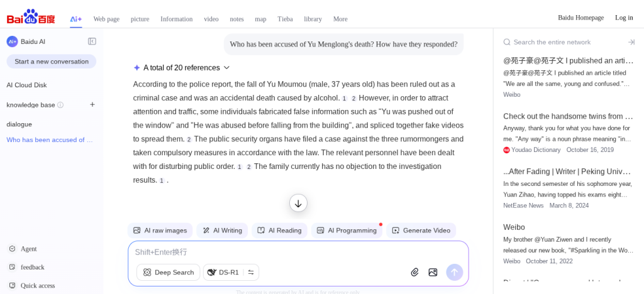Open the Web page tab
644x294 pixels.
(x=106, y=19)
